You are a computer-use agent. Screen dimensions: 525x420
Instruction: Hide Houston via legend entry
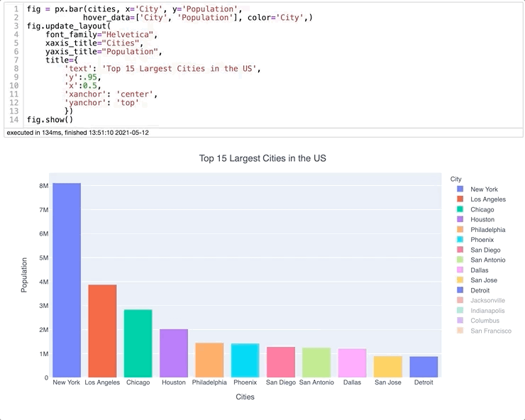[x=476, y=219]
